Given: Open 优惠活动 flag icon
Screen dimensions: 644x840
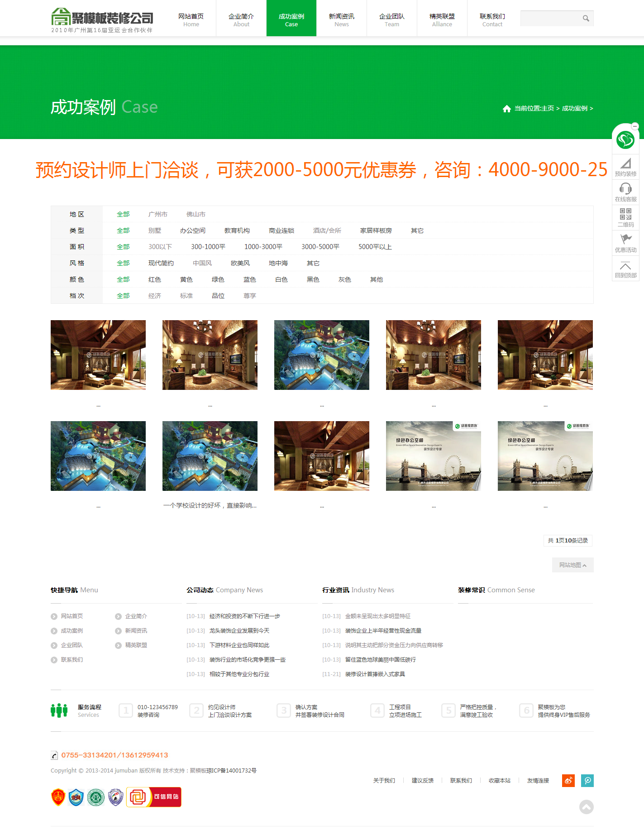Looking at the screenshot, I should (x=625, y=243).
